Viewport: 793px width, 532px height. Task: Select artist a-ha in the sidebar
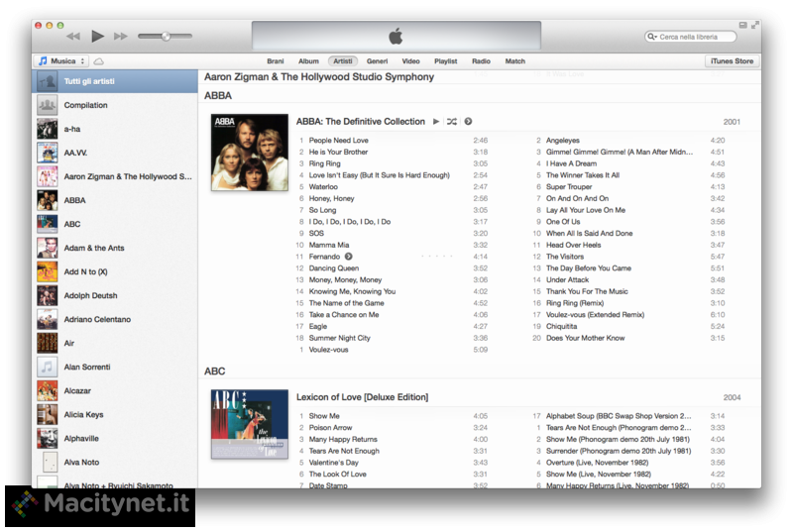point(115,129)
